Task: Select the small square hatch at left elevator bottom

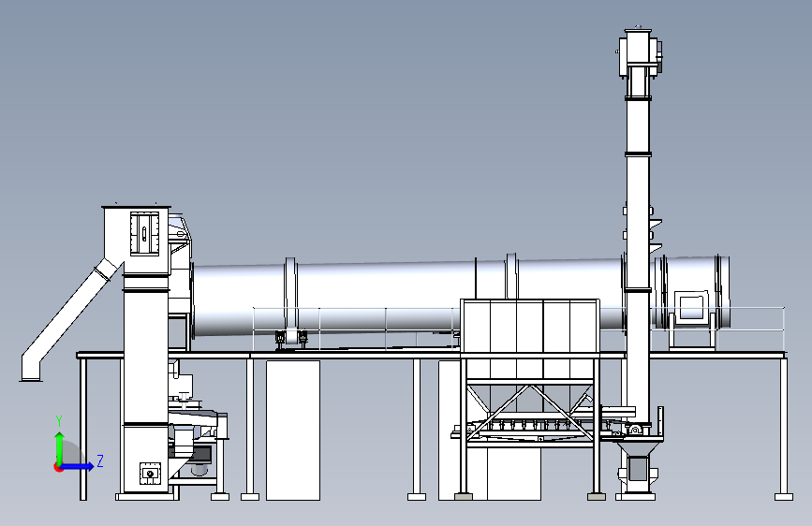Action: pyautogui.click(x=150, y=474)
